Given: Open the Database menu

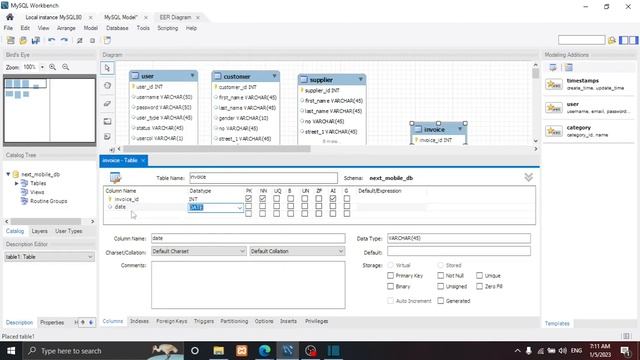Looking at the screenshot, I should (x=117, y=28).
